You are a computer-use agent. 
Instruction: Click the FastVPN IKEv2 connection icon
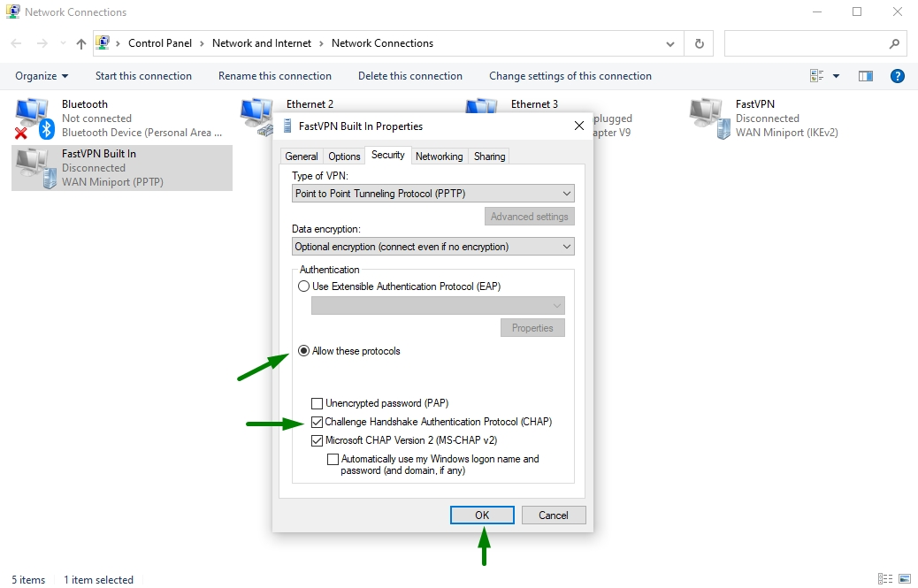point(709,118)
